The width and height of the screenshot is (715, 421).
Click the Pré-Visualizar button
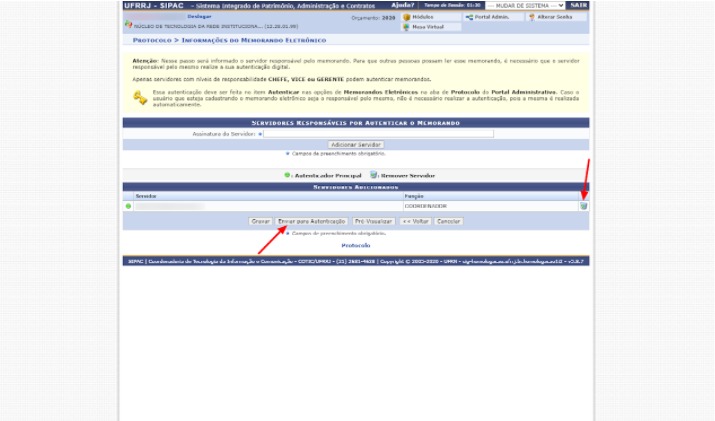pyautogui.click(x=373, y=221)
